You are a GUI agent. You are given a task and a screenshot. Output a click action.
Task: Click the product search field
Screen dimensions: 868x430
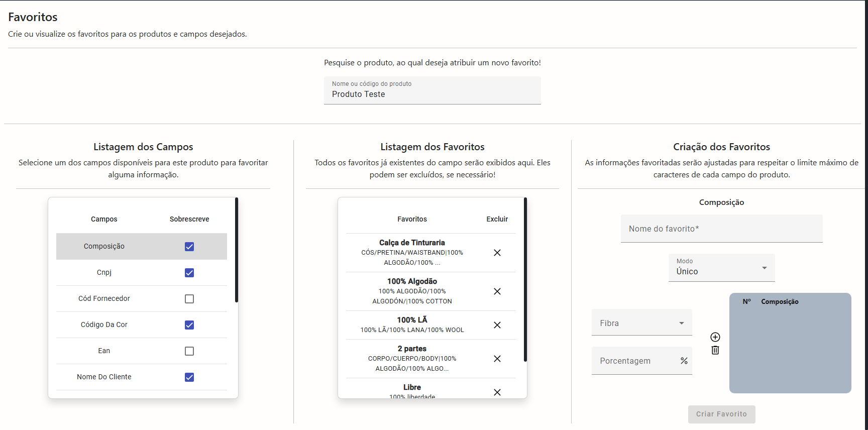[432, 93]
